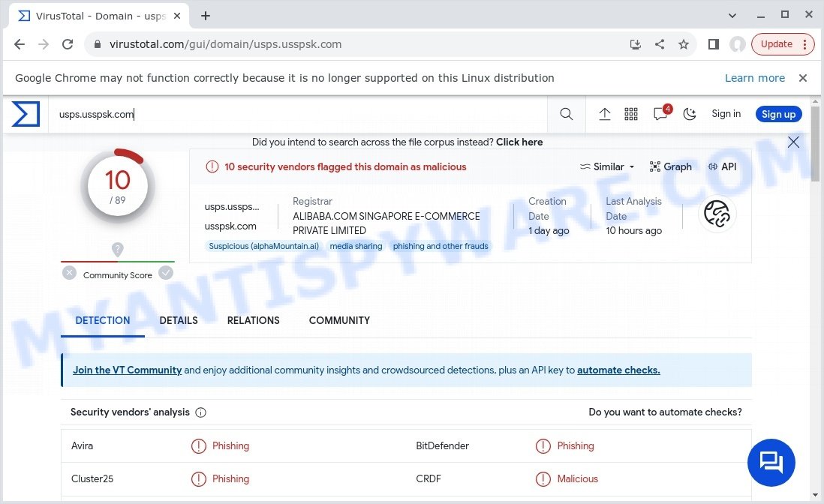
Task: Go forward in browser history
Action: click(44, 44)
